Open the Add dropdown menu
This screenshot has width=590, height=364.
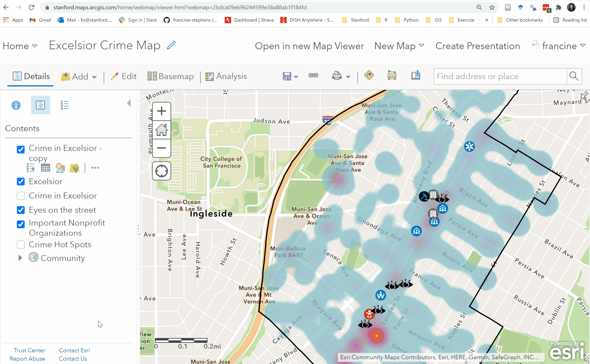pyautogui.click(x=79, y=77)
